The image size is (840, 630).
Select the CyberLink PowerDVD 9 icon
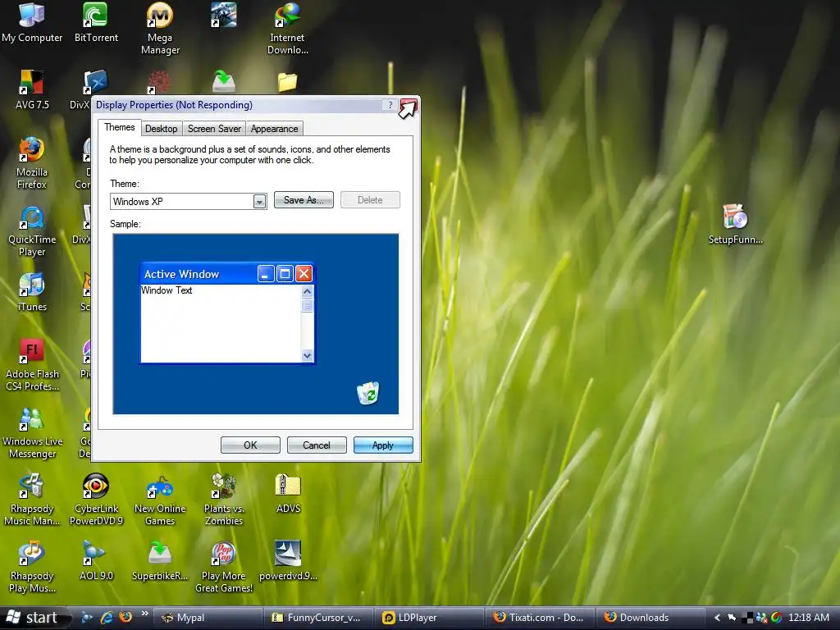(96, 500)
